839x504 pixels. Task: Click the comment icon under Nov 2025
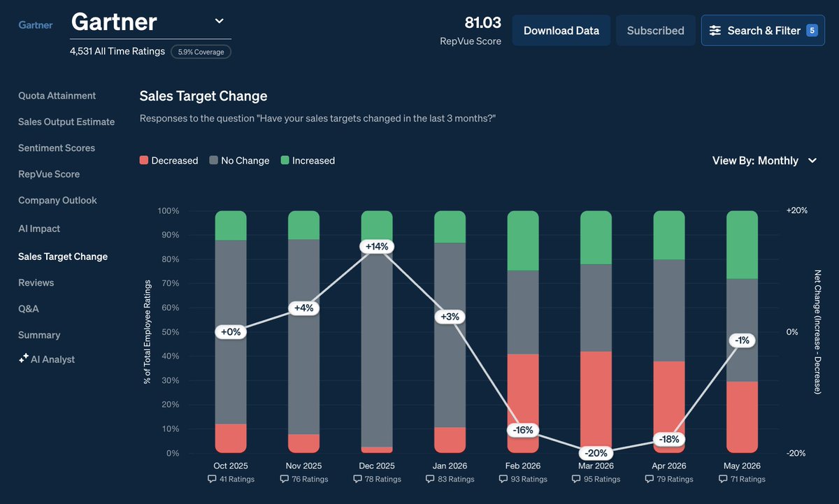[x=284, y=479]
